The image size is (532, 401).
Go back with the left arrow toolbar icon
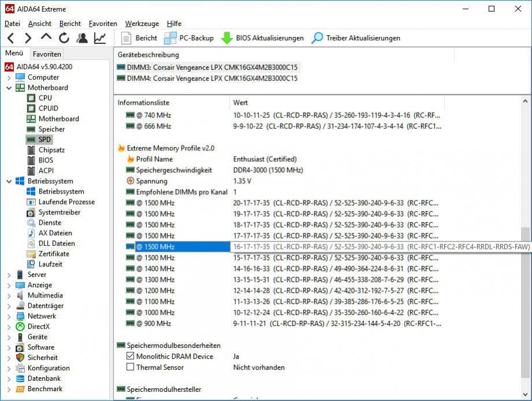pyautogui.click(x=11, y=38)
